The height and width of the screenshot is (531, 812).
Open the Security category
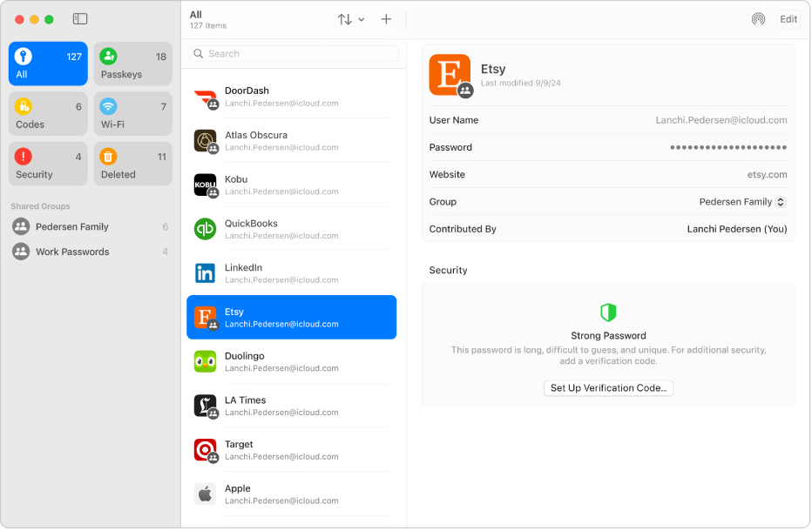pyautogui.click(x=48, y=164)
